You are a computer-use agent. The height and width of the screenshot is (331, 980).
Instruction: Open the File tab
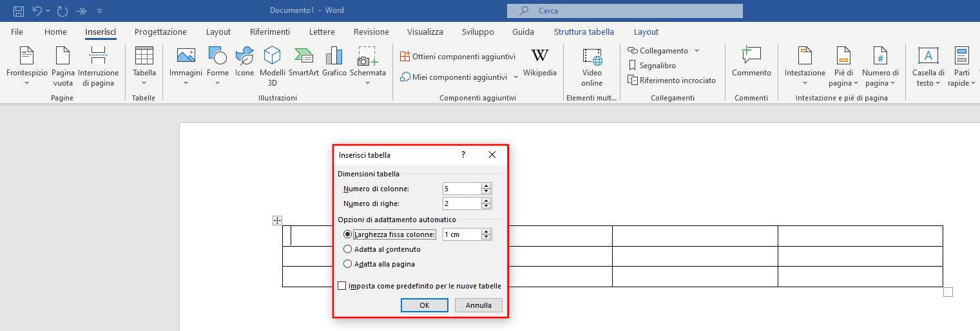[17, 32]
